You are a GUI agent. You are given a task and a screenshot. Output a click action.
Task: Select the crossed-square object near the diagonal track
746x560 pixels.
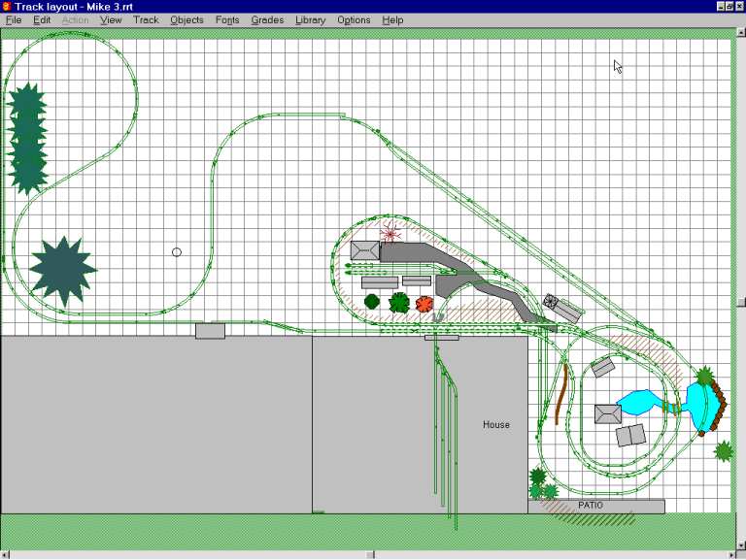(552, 301)
